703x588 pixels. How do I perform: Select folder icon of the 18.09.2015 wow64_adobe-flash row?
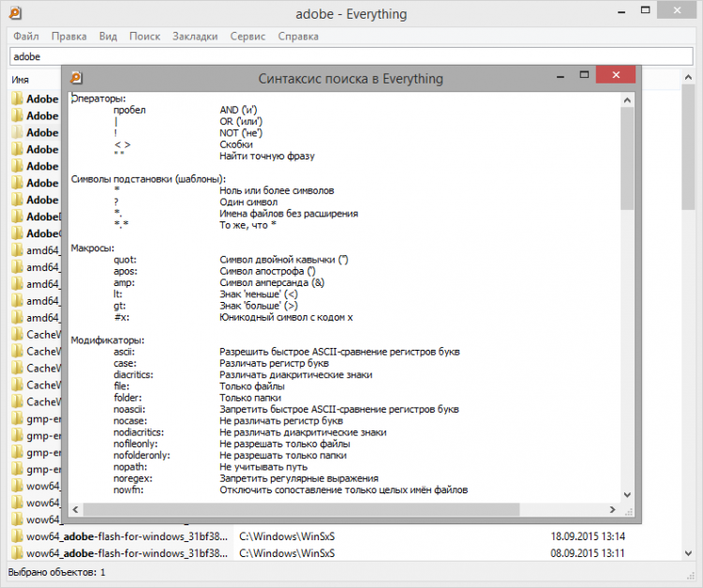tap(17, 536)
